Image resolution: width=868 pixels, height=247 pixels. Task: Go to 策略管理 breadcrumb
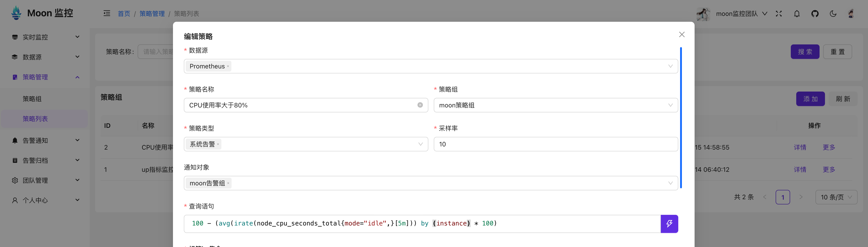tap(152, 14)
